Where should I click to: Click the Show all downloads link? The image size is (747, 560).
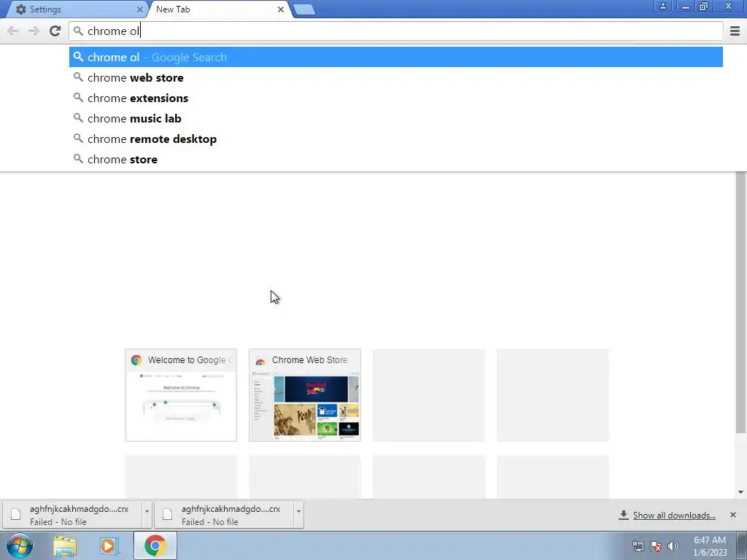[x=673, y=516]
